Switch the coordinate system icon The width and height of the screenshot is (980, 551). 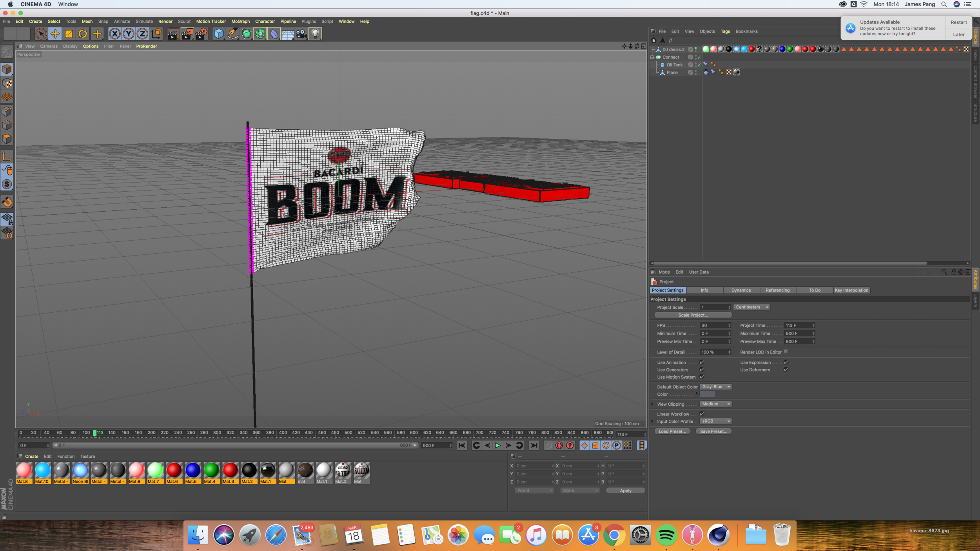click(156, 34)
